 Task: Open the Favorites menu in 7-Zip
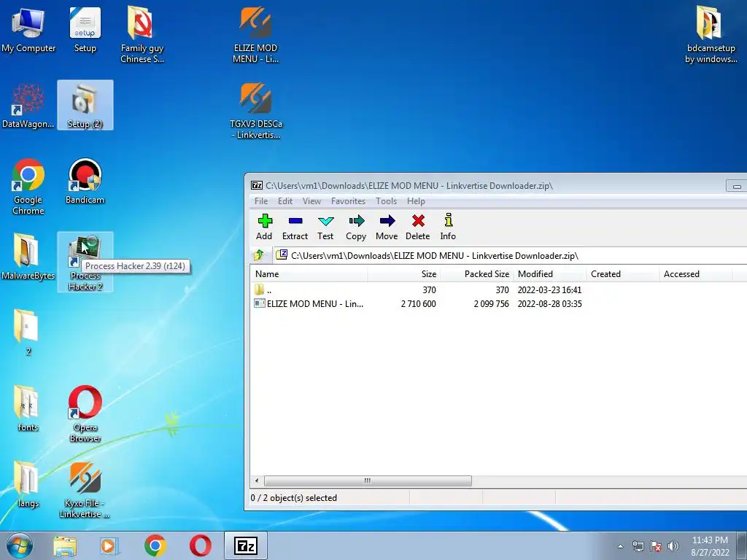(348, 201)
